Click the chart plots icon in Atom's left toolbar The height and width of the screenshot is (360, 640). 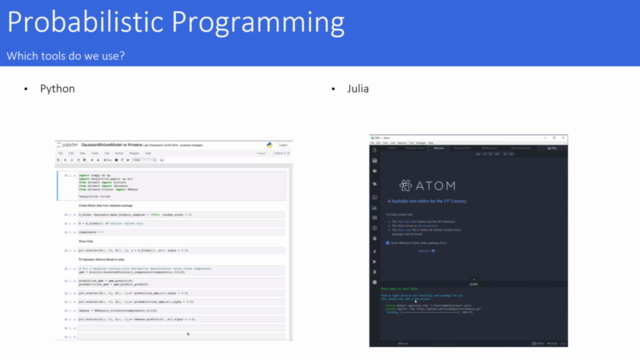click(x=375, y=208)
